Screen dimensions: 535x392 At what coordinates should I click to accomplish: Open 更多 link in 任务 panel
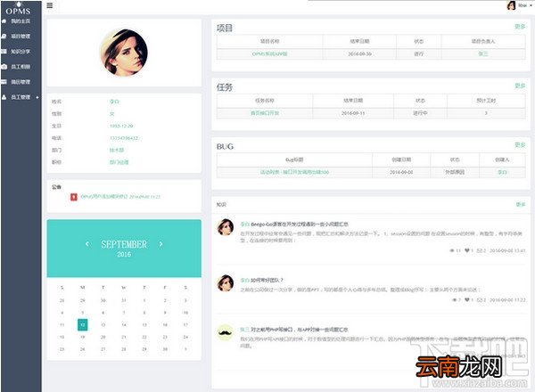520,86
